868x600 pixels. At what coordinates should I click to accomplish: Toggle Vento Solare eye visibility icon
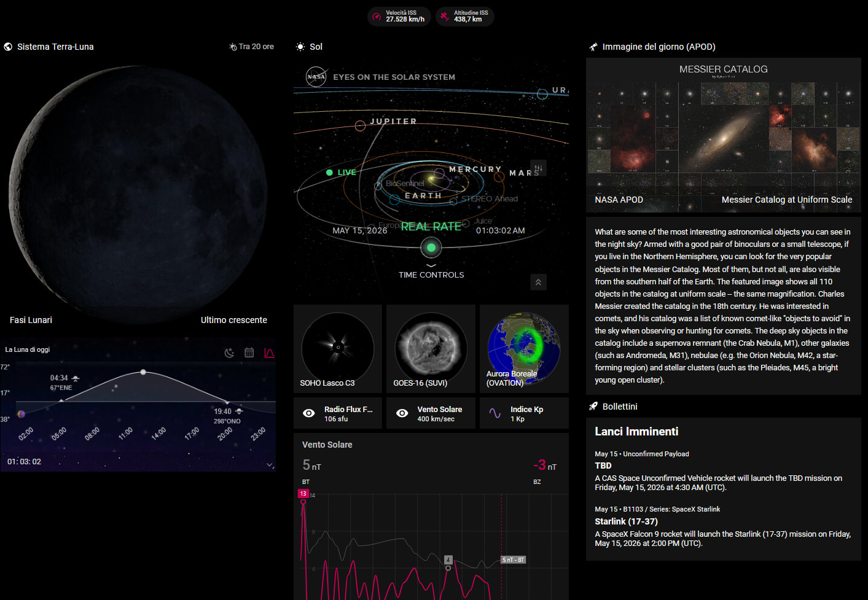coord(402,413)
